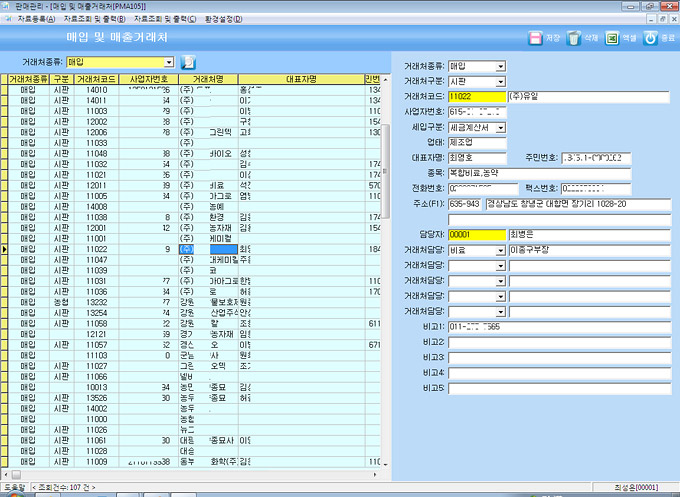Click the horizontal scrollbar's right arrow under the table

tap(374, 474)
